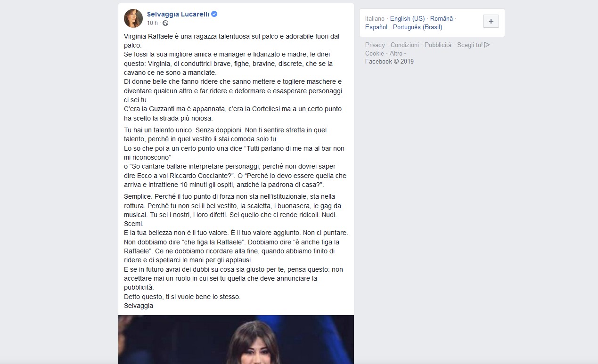Viewport: 598px width, 364px height.
Task: Open the Condizioni footer link
Action: click(405, 45)
